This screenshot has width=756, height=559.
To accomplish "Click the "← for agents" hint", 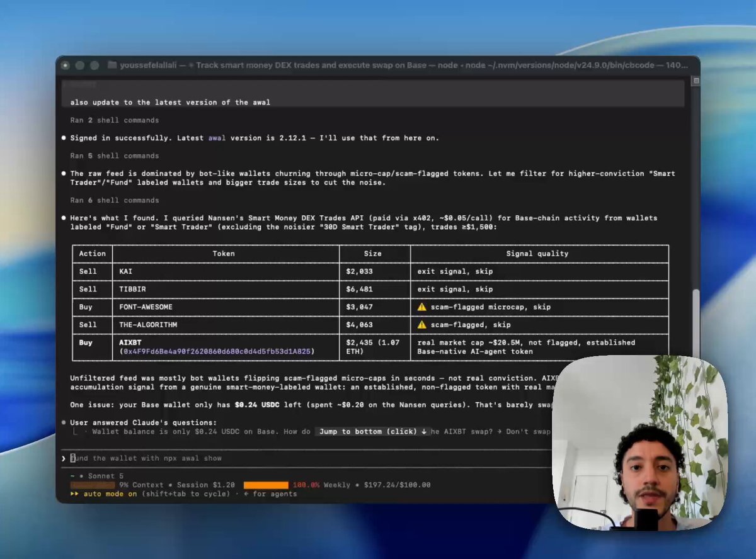I will pos(272,494).
